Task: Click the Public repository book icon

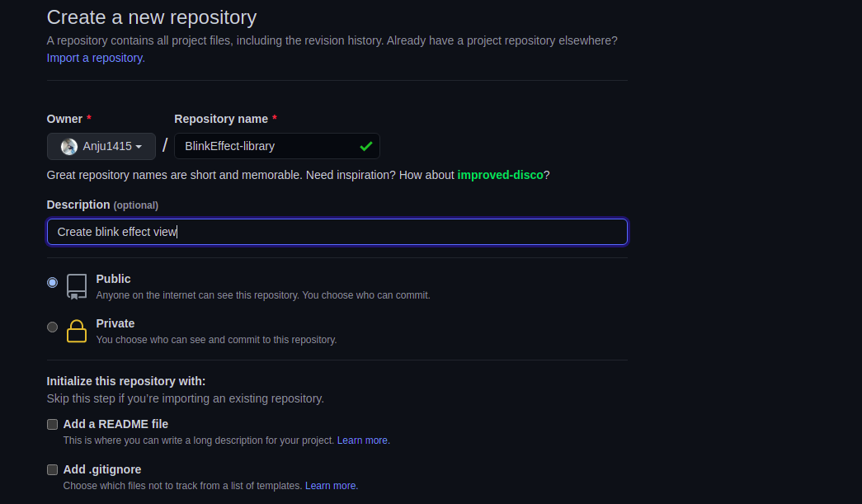Action: (77, 285)
